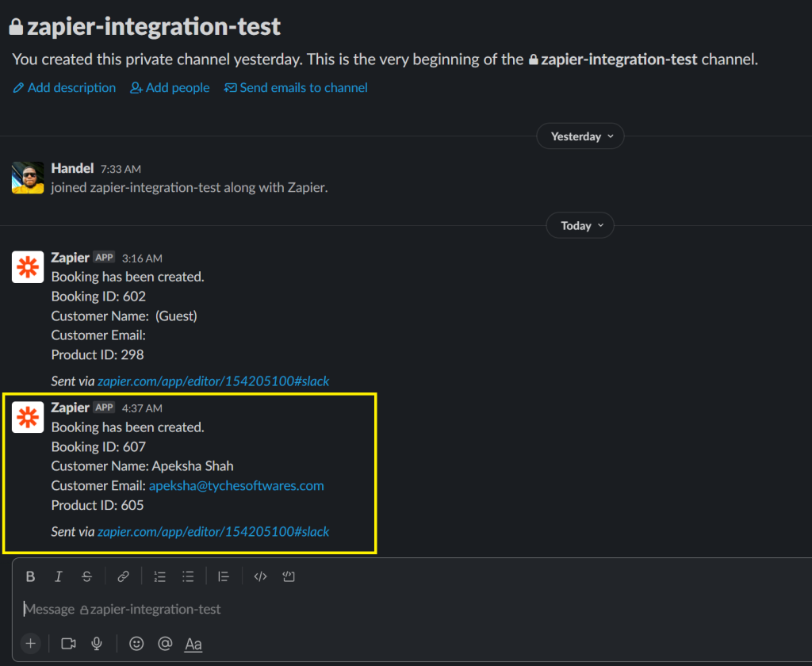The width and height of the screenshot is (812, 666).
Task: Toggle bold formatting in message composer
Action: (31, 576)
